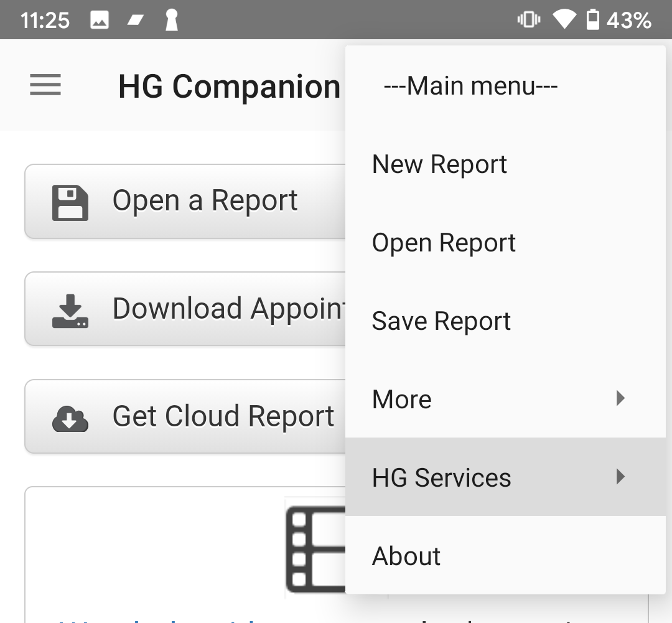The image size is (672, 623).
Task: Tap the keyhole status bar icon
Action: [x=171, y=21]
